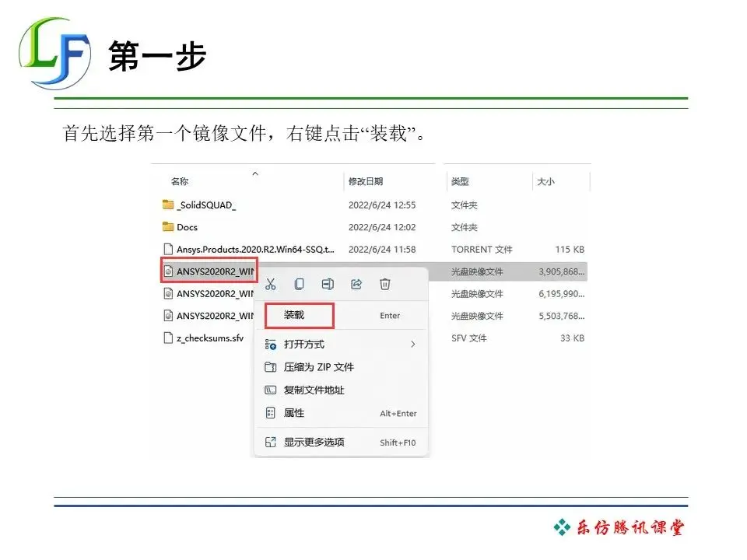Image resolution: width=747 pixels, height=560 pixels.
Task: Click the date 2022/6/24 11:58
Action: point(382,250)
